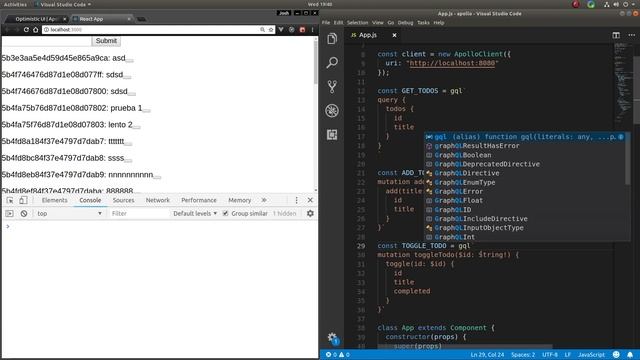Toggle the checkbox beside nnnnnnnnnn todo
Viewport: 640px width, 360px height.
tap(157, 177)
